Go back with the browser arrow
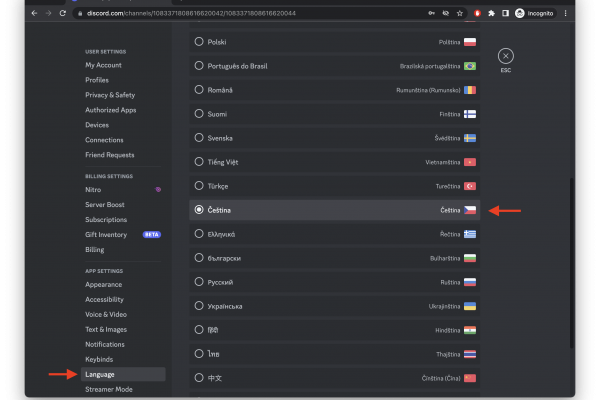 point(34,13)
